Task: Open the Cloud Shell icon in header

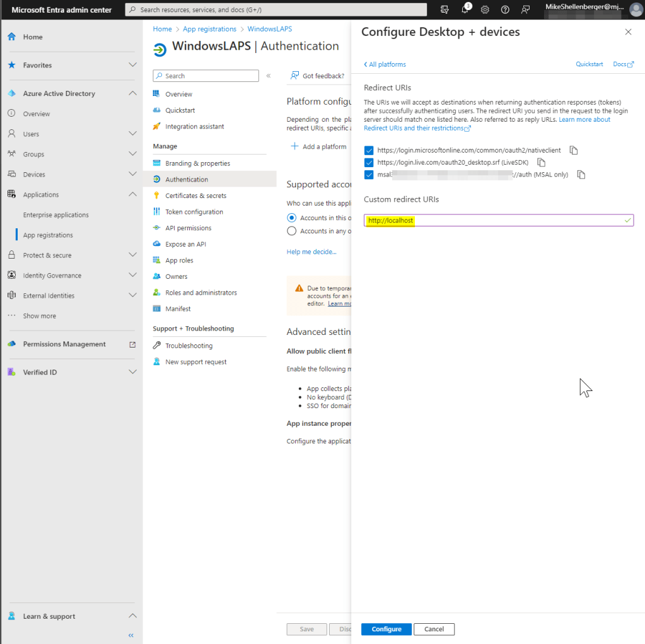Action: (x=445, y=9)
